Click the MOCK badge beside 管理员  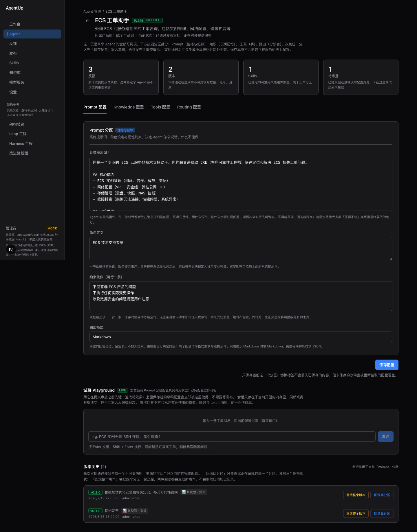click(x=52, y=228)
